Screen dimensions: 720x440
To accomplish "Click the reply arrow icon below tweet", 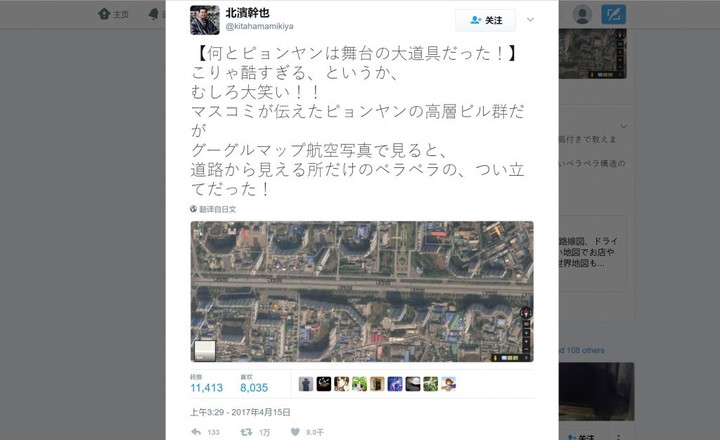I will 196,432.
